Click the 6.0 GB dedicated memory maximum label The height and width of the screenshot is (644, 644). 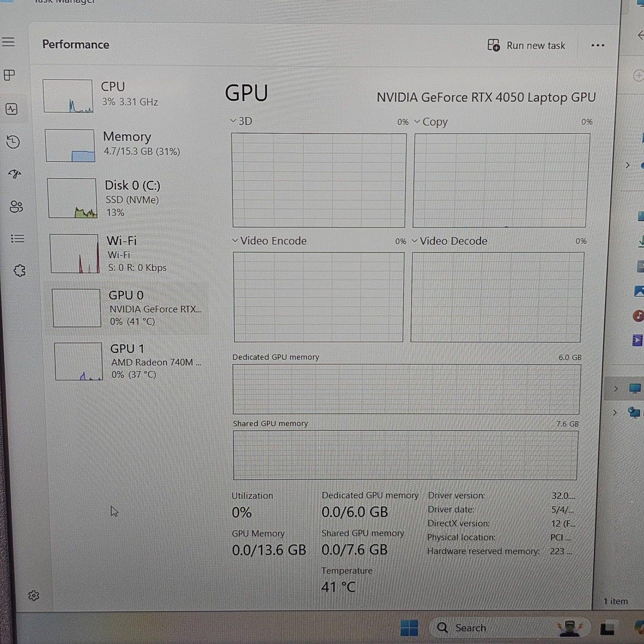click(x=570, y=357)
